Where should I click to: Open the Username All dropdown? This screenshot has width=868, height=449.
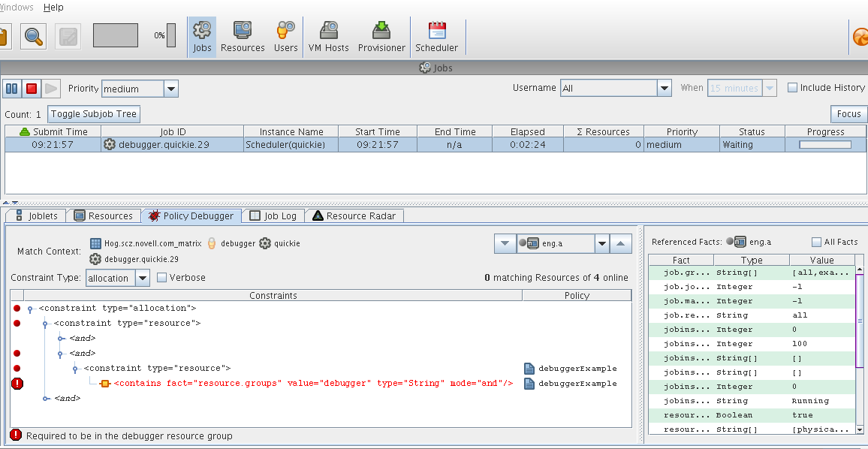665,88
